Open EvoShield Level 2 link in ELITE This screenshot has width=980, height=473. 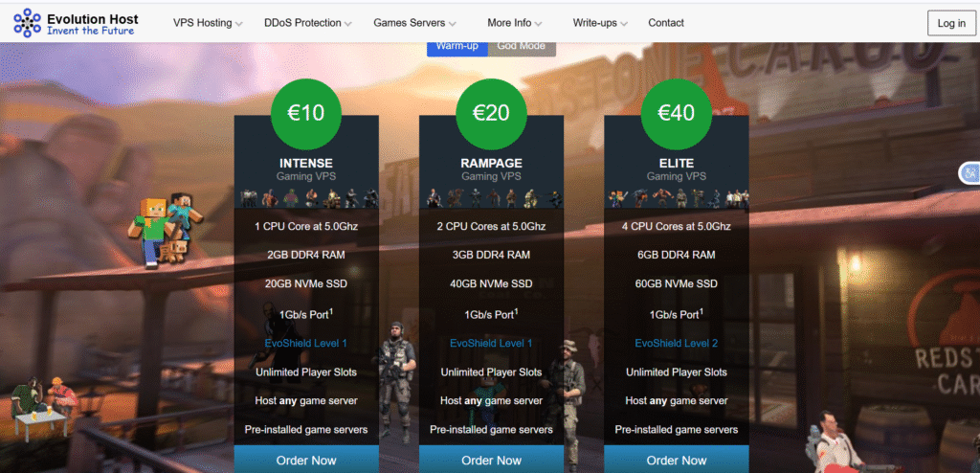tap(677, 344)
